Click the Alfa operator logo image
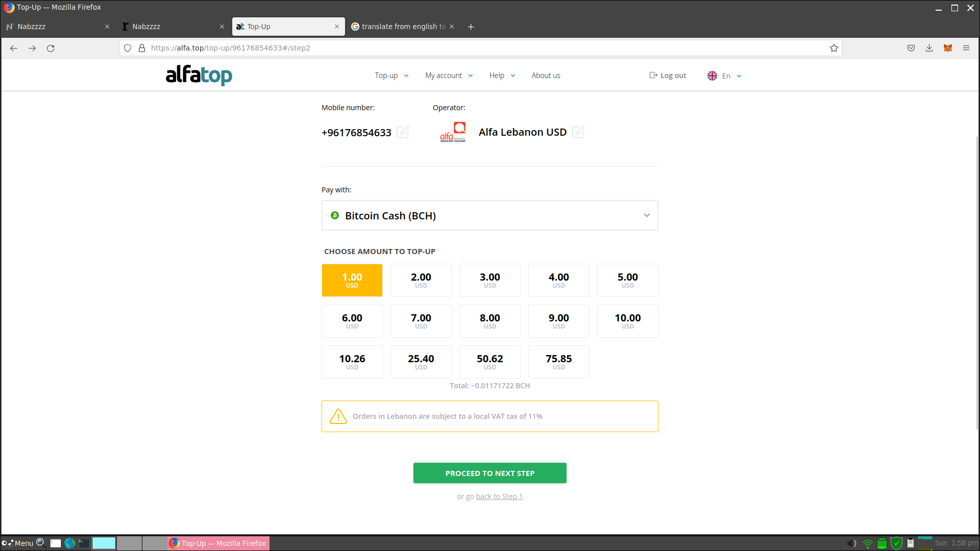Viewport: 980px width, 551px height. (x=453, y=132)
